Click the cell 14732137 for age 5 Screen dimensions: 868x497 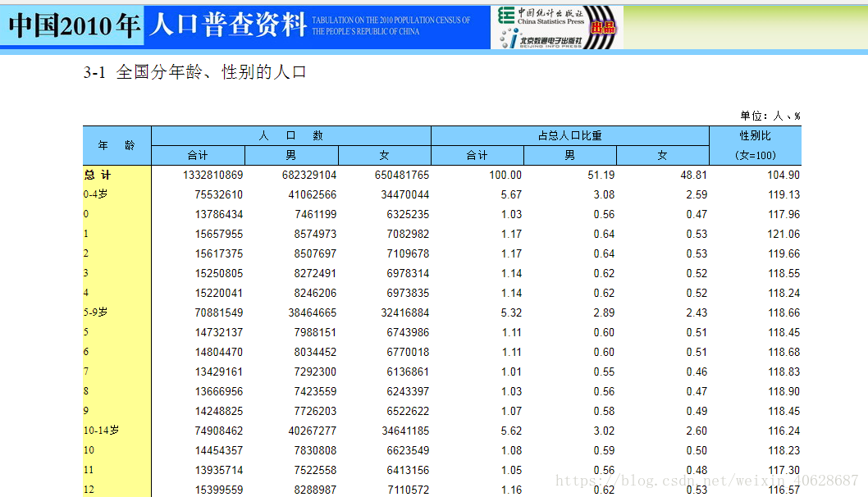coord(219,333)
